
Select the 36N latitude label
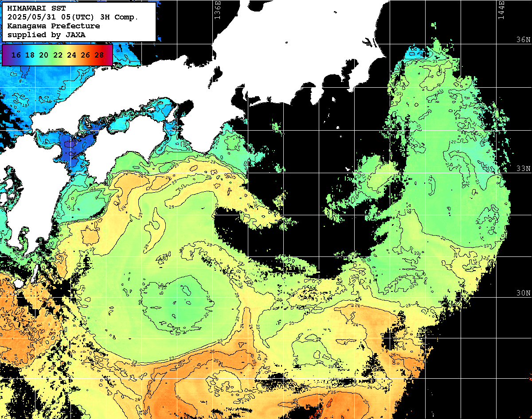click(x=523, y=40)
